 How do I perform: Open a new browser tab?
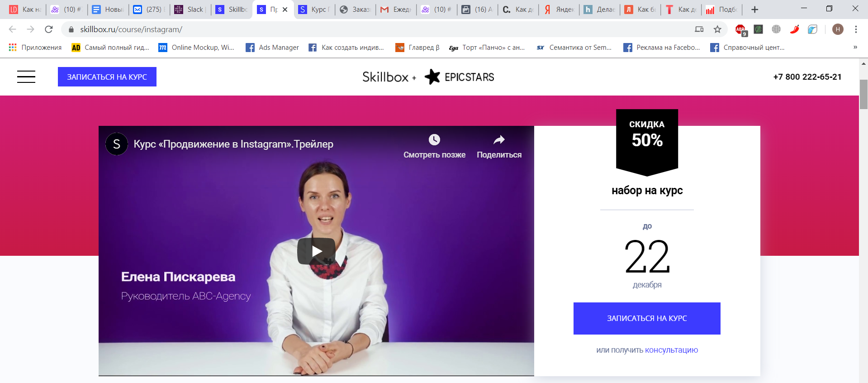[754, 10]
